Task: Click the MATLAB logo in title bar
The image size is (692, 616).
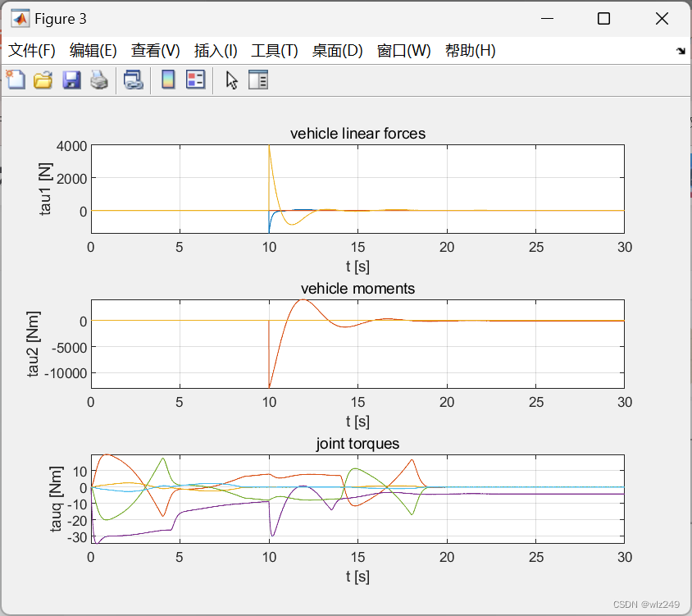Action: pos(20,19)
